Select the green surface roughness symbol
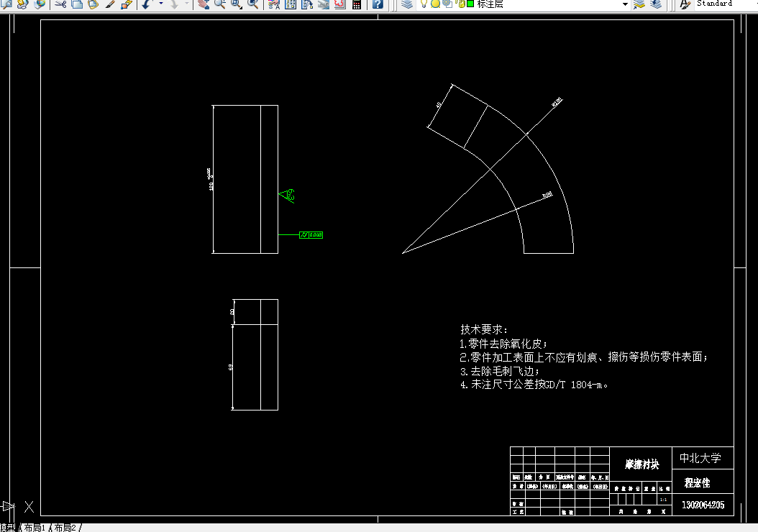Image resolution: width=758 pixels, height=532 pixels. pos(287,196)
